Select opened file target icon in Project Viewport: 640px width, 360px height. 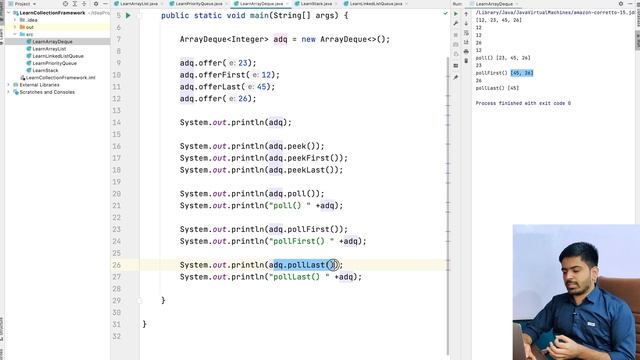tap(65, 4)
